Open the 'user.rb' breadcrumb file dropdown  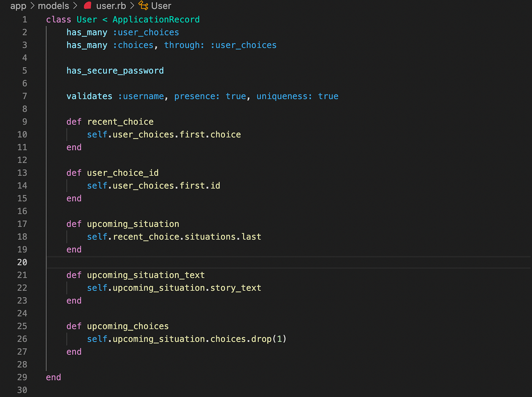(x=111, y=6)
